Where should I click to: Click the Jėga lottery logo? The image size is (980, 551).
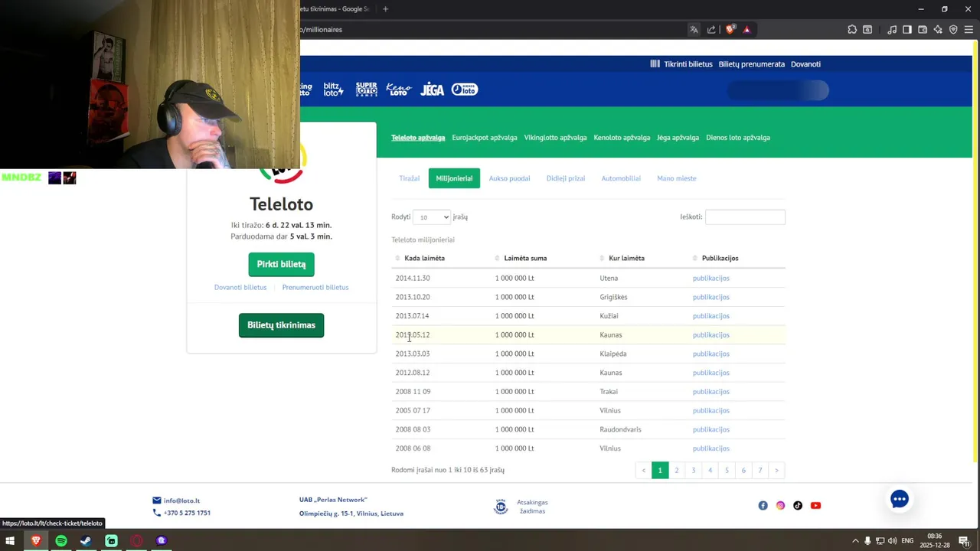pyautogui.click(x=432, y=90)
